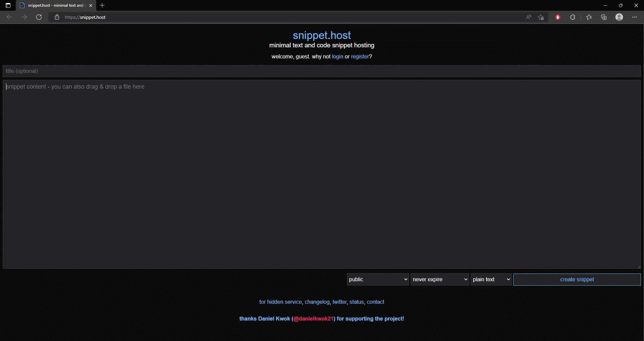This screenshot has width=644, height=341.
Task: Open the plain text syntax dropdown
Action: 491,280
